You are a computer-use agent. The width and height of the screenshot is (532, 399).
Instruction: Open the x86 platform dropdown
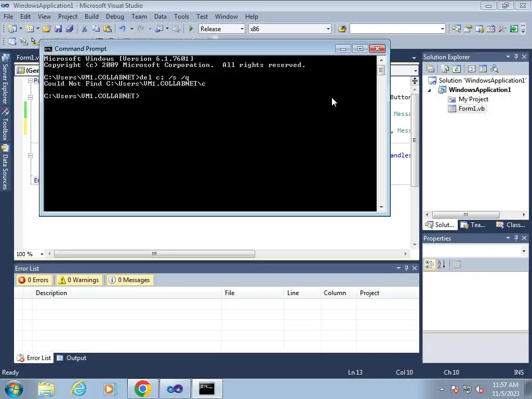point(328,29)
